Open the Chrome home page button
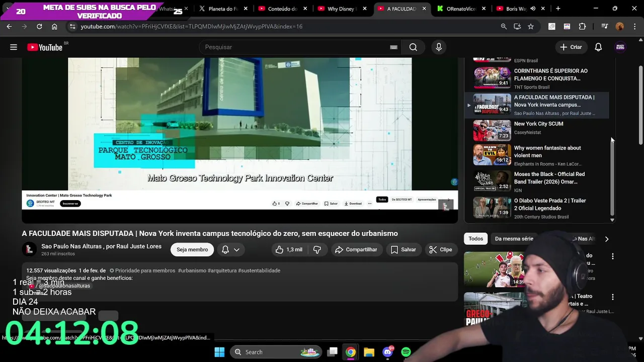This screenshot has width=644, height=362. tap(54, 27)
